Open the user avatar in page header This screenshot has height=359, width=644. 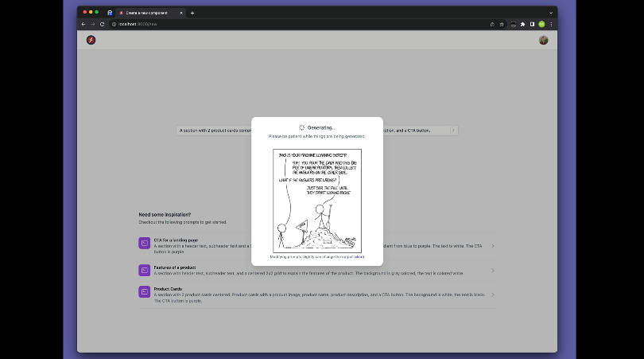[544, 40]
